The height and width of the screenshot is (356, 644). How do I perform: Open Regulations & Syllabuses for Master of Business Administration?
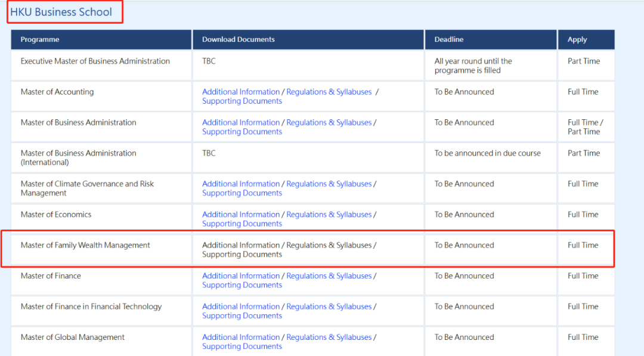coord(329,122)
